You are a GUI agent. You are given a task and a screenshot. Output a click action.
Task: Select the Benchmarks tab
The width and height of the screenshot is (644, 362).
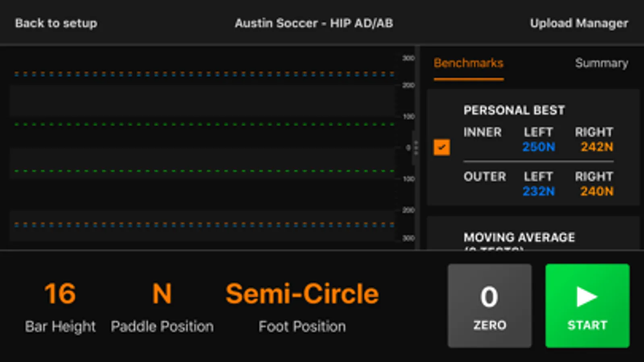[468, 63]
